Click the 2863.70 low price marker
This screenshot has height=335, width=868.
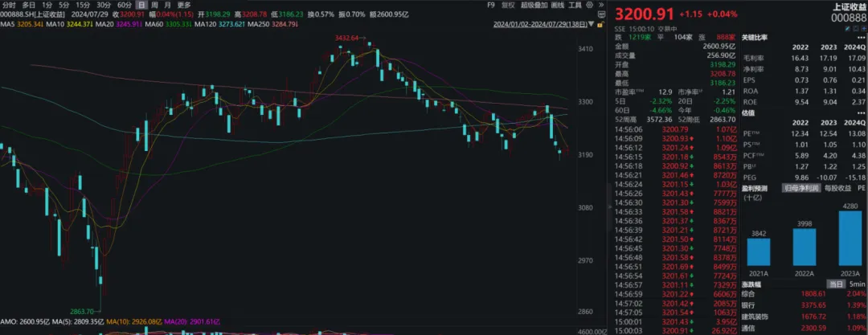pyautogui.click(x=84, y=312)
